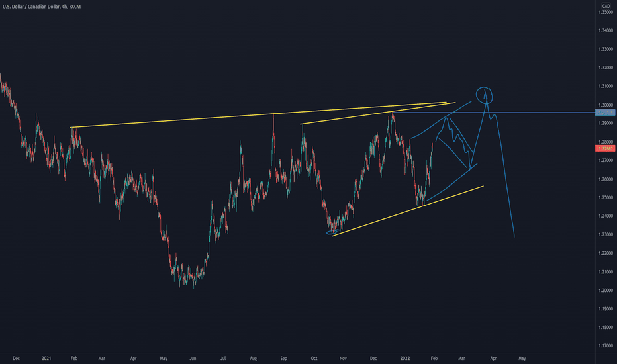Image resolution: width=617 pixels, height=364 pixels.
Task: Click the 1.20000 price axis label
Action: (x=606, y=291)
